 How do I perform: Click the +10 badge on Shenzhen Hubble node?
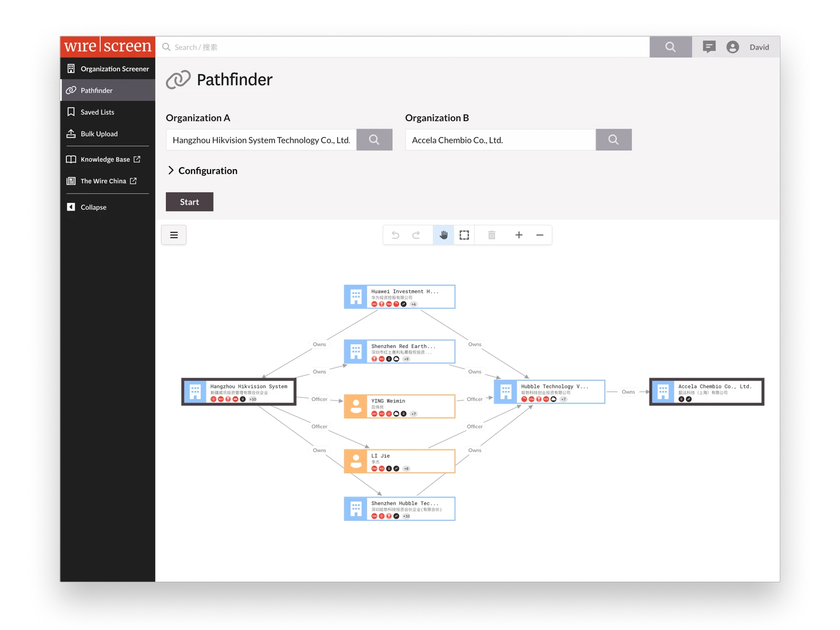pyautogui.click(x=406, y=517)
